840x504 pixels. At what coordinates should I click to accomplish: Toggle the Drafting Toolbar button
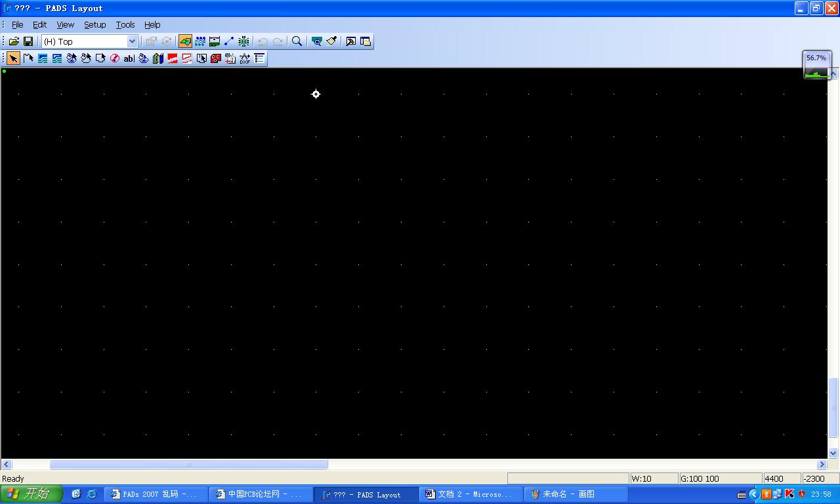tap(186, 41)
